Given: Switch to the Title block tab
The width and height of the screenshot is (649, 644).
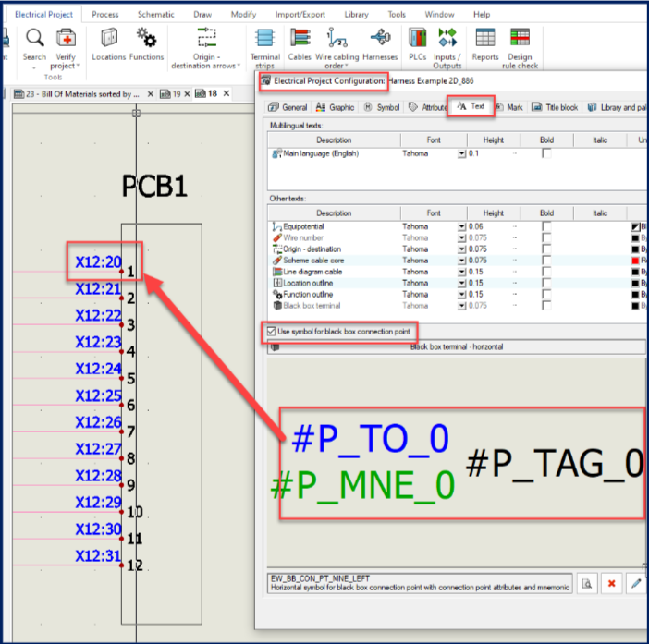Looking at the screenshot, I should [556, 107].
